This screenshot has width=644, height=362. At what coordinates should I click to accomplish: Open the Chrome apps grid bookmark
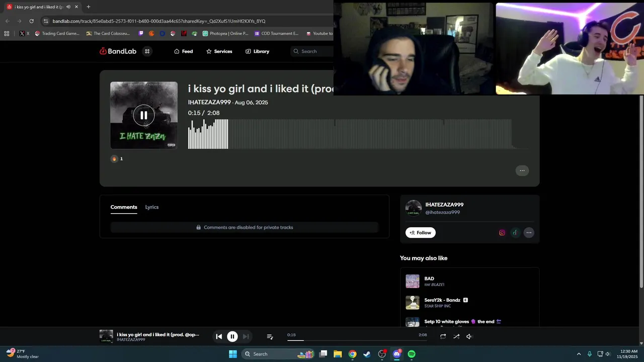(x=7, y=34)
